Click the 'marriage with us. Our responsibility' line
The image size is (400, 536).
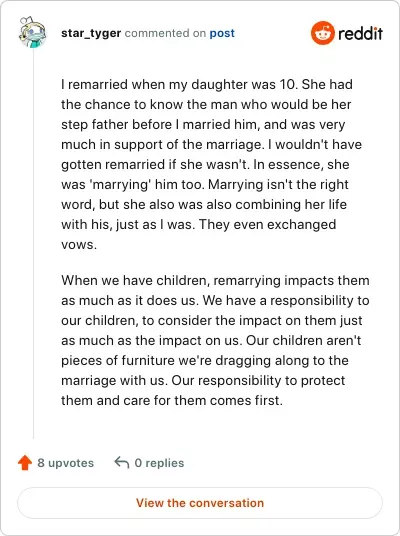[203, 380]
